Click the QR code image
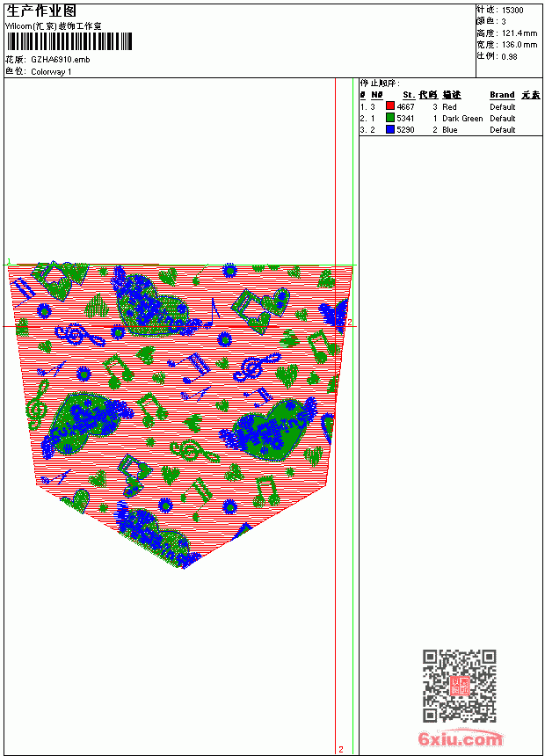545x756 pixels. pyautogui.click(x=460, y=686)
